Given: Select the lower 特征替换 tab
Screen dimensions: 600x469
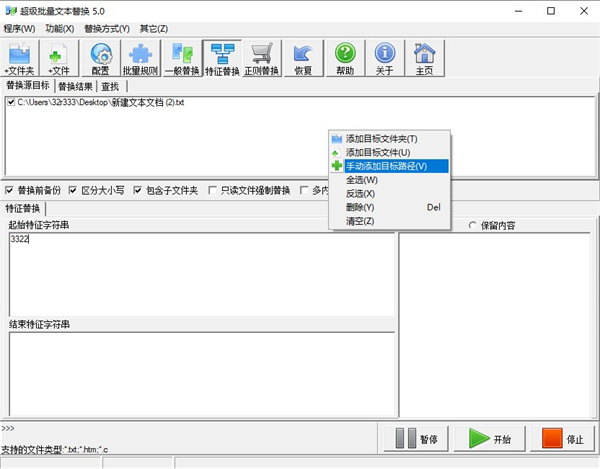Looking at the screenshot, I should [x=23, y=208].
